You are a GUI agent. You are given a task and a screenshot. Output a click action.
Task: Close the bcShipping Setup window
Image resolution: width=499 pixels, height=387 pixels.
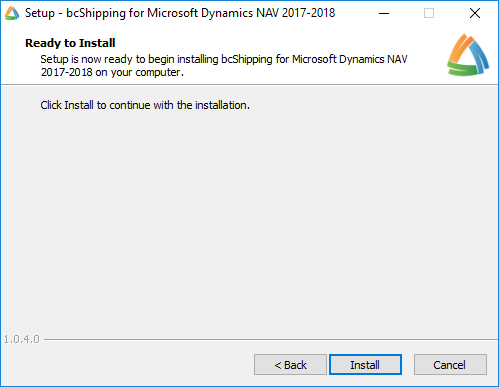475,13
